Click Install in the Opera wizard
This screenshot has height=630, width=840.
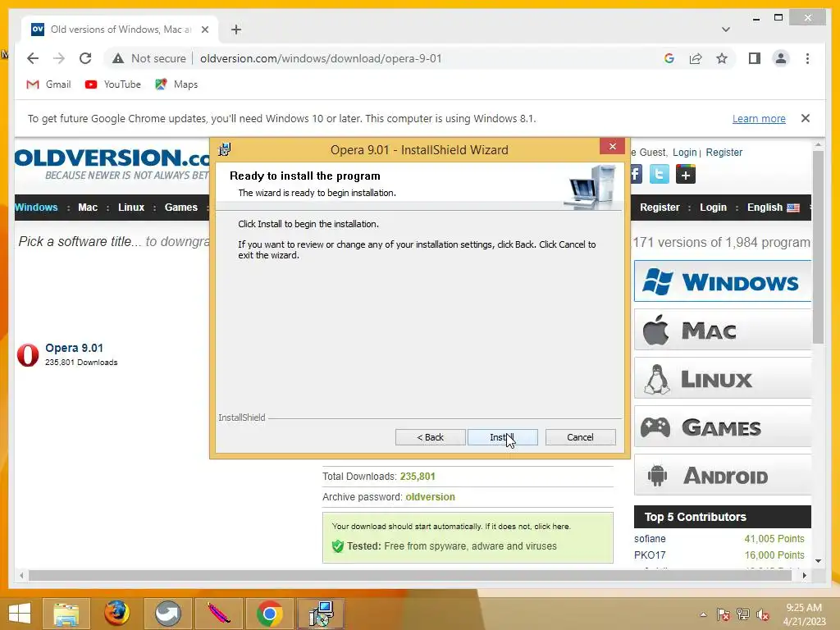(x=503, y=437)
